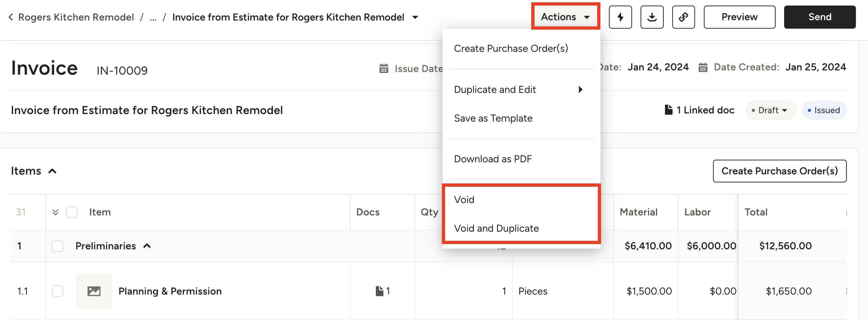Open the Draft status dropdown
The height and width of the screenshot is (320, 868).
771,110
